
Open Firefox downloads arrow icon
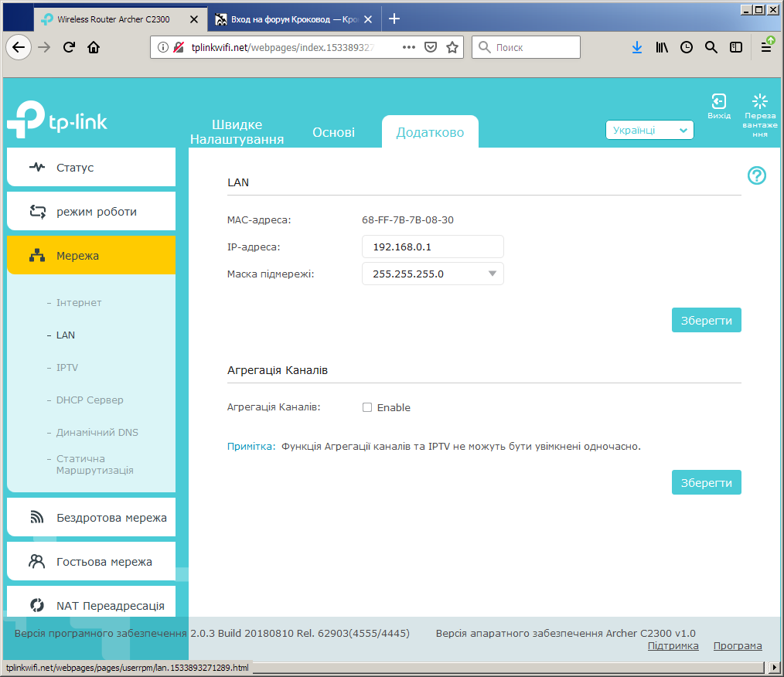click(636, 47)
